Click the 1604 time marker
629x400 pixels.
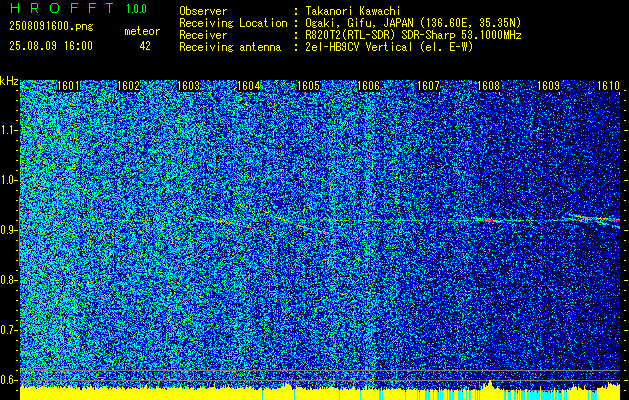[248, 86]
